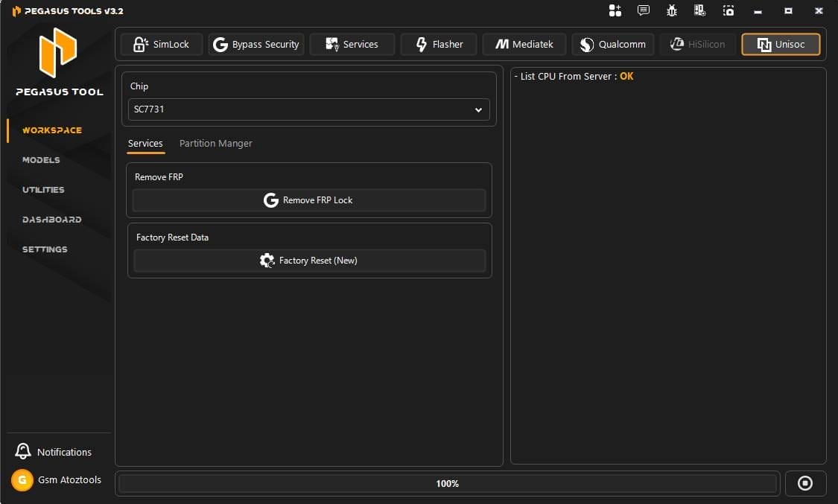This screenshot has width=838, height=504.
Task: Click the chat message icon at top right
Action: coord(642,10)
